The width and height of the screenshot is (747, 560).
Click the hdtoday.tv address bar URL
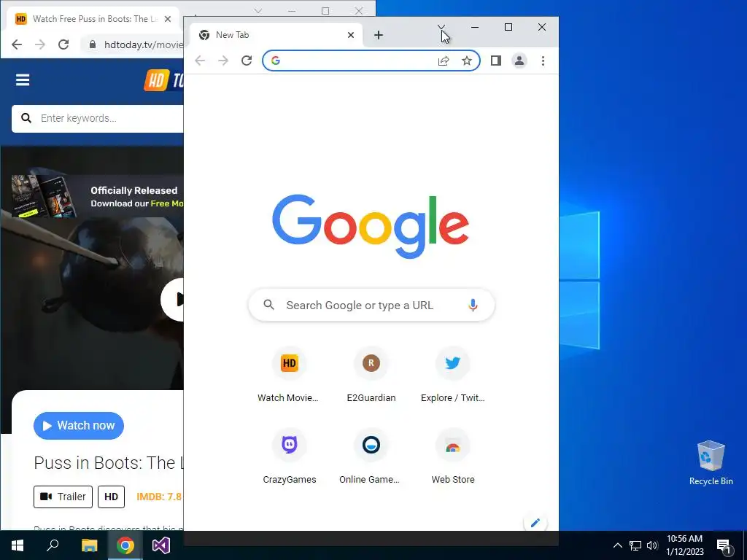(144, 44)
